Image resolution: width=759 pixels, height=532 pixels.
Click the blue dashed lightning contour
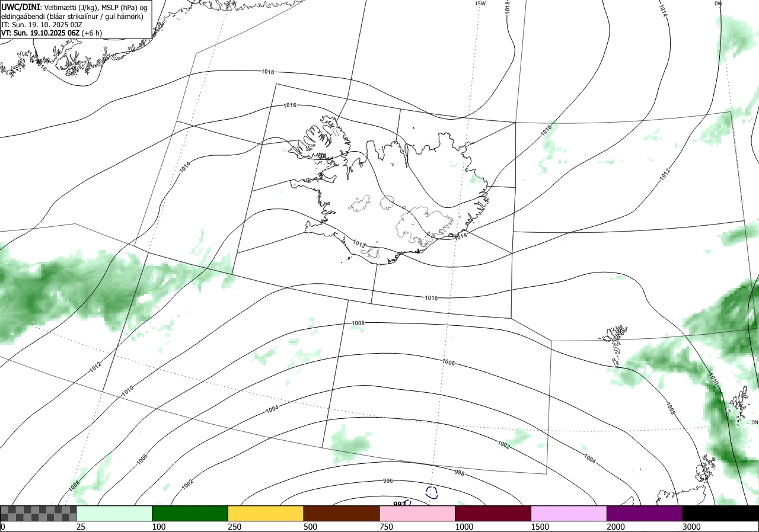432,492
